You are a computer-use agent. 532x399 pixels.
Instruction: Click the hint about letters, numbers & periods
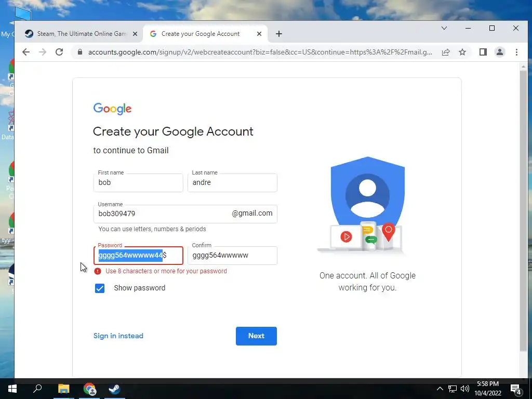[152, 229]
